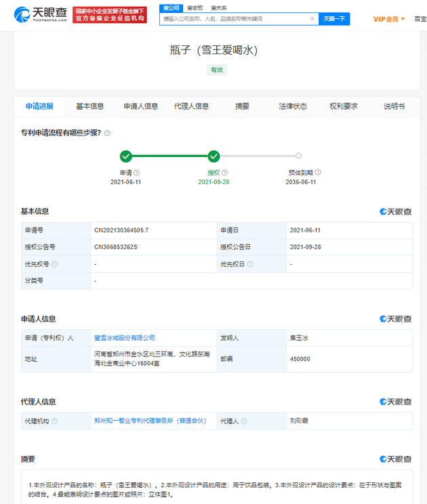Click the 有效 status badge

coord(217,70)
